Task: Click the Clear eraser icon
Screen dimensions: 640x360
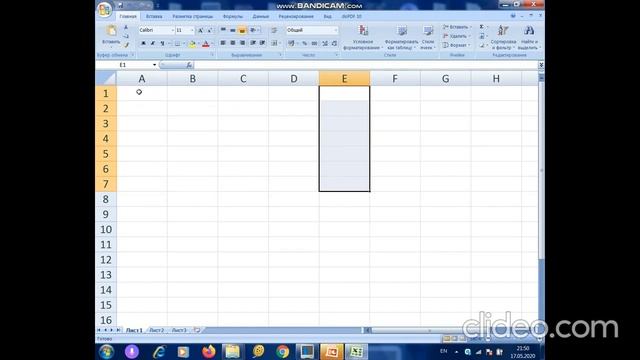Action: coord(482,45)
